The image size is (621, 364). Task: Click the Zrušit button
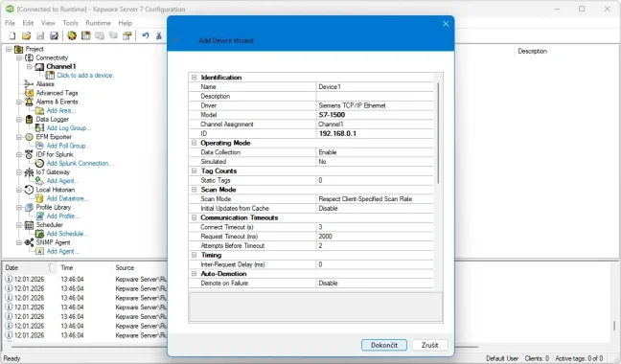[429, 345]
